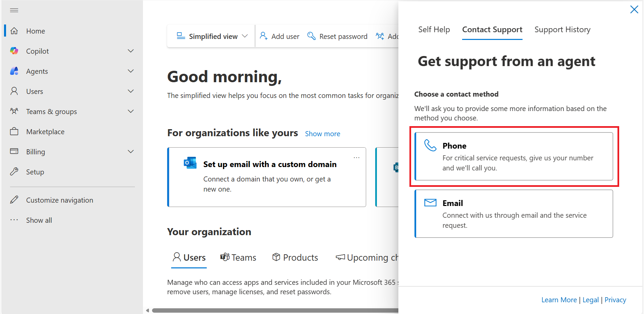Click the Marketplace label in sidebar
This screenshot has height=314, width=644.
[45, 132]
